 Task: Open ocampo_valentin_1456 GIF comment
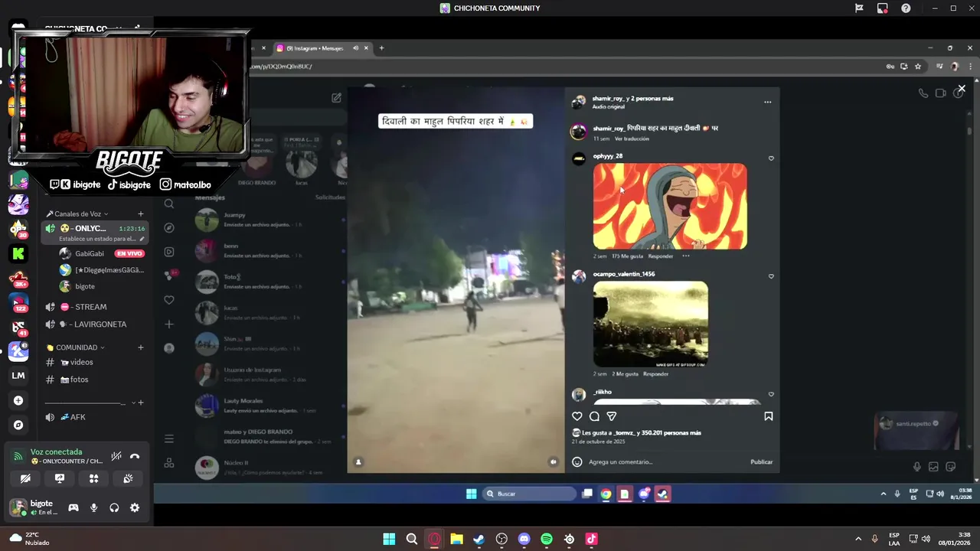[650, 324]
